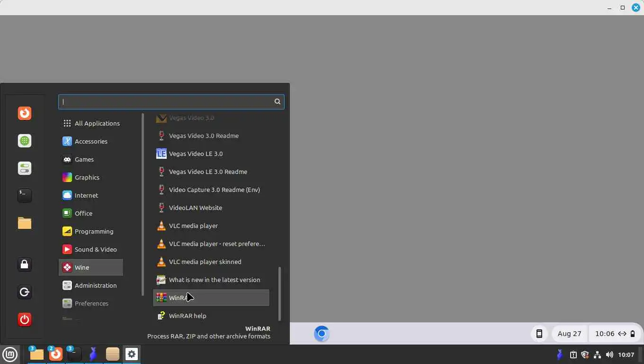Image resolution: width=644 pixels, height=364 pixels.
Task: Click Vegas Video LE 3.0 LE icon
Action: 161,154
